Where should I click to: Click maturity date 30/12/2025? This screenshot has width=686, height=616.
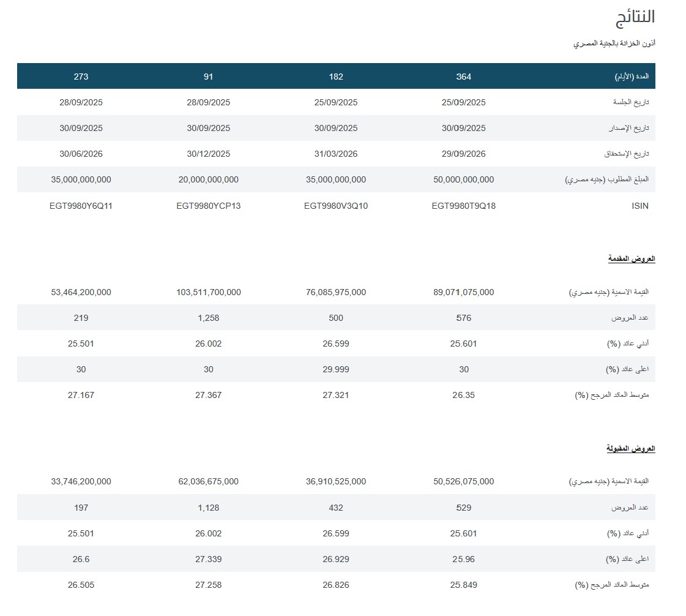click(x=208, y=154)
